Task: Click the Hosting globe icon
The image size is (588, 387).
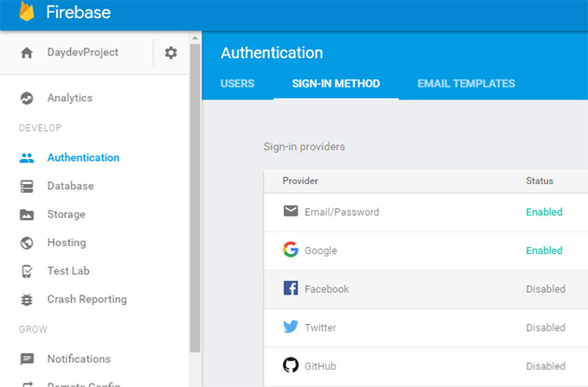Action: click(x=27, y=243)
